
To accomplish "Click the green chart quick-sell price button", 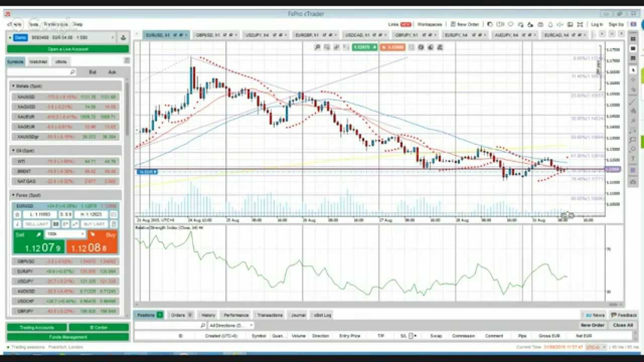I will click(x=364, y=47).
